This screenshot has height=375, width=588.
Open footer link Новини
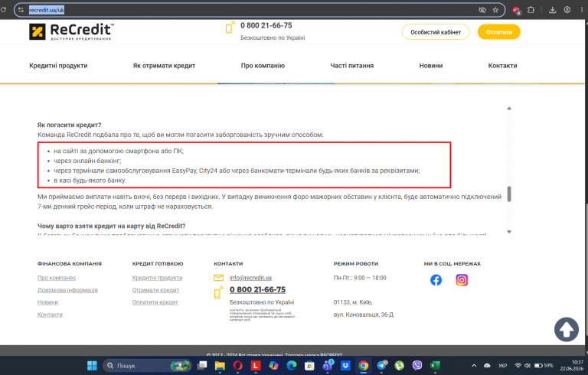47,302
